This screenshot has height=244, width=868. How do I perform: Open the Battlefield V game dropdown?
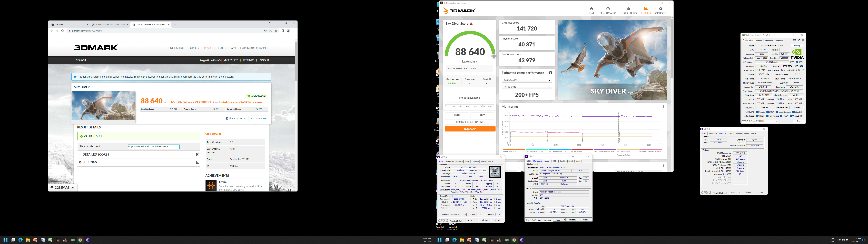tap(527, 80)
